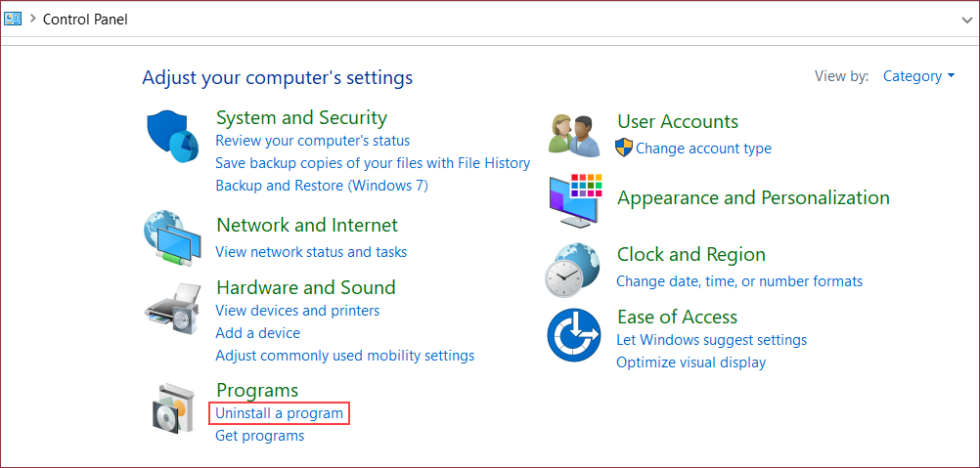Click Change date, time, or number formats
The width and height of the screenshot is (980, 468).
point(739,281)
